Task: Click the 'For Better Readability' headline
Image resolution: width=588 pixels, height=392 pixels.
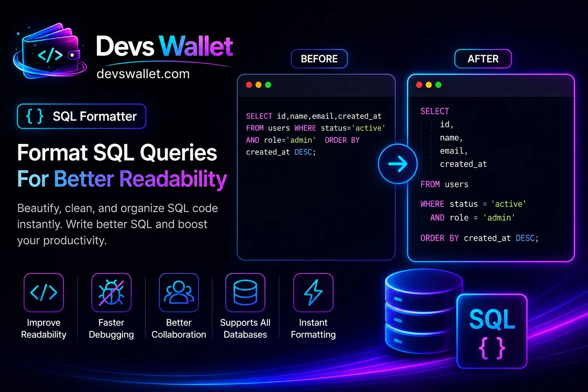Action: point(122,179)
